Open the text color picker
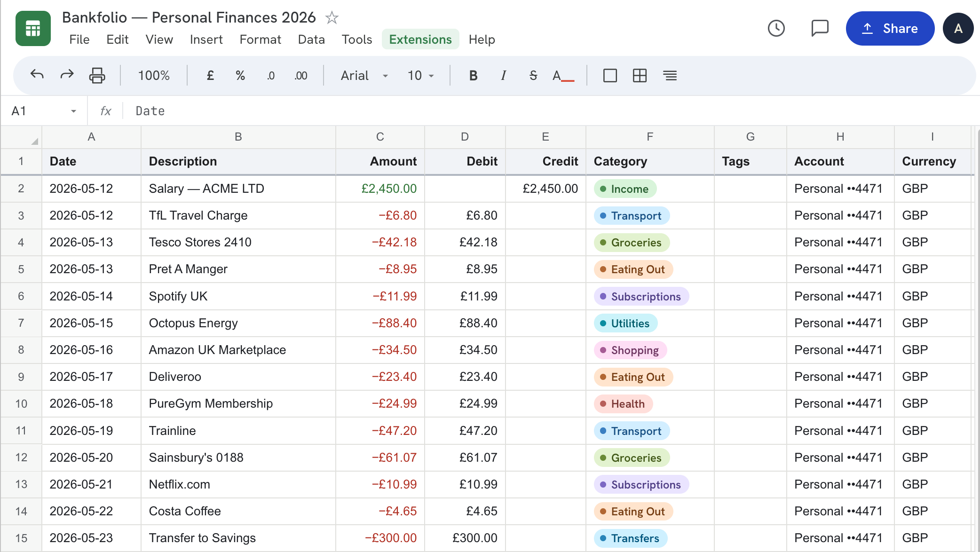Screen dimensions: 980x552 click(563, 75)
